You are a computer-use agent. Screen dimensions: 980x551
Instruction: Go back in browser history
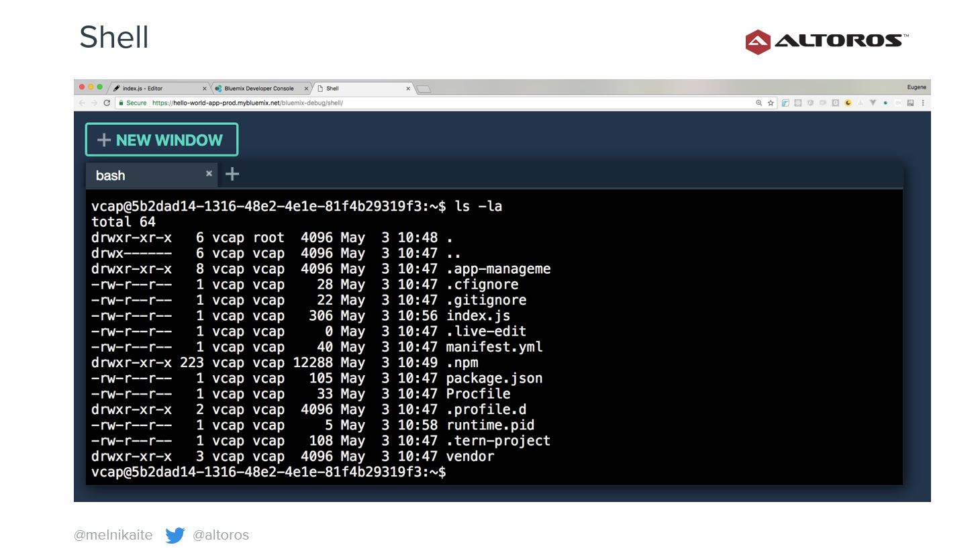[82, 103]
